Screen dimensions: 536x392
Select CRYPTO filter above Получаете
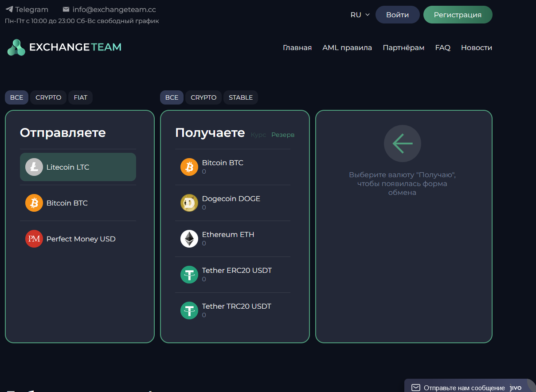pyautogui.click(x=203, y=97)
